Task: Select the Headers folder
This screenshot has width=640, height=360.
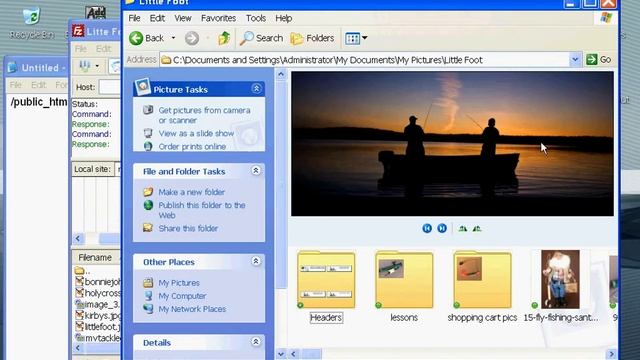Action: pos(326,287)
